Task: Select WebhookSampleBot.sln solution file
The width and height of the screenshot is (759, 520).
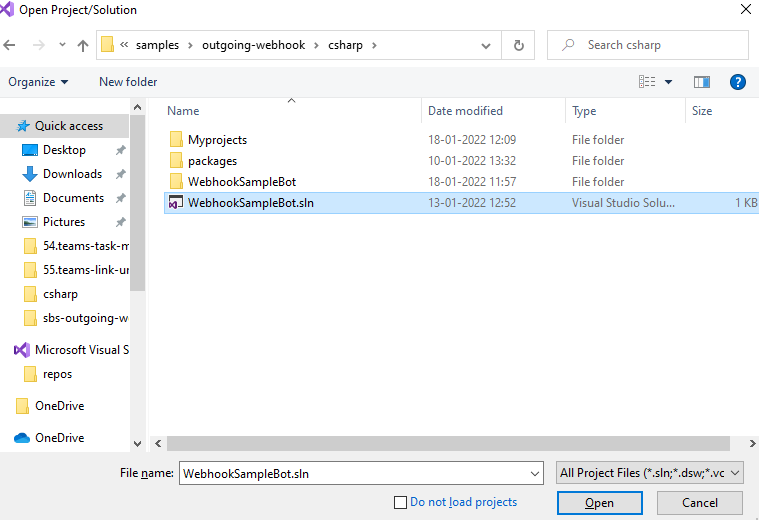Action: click(461, 203)
